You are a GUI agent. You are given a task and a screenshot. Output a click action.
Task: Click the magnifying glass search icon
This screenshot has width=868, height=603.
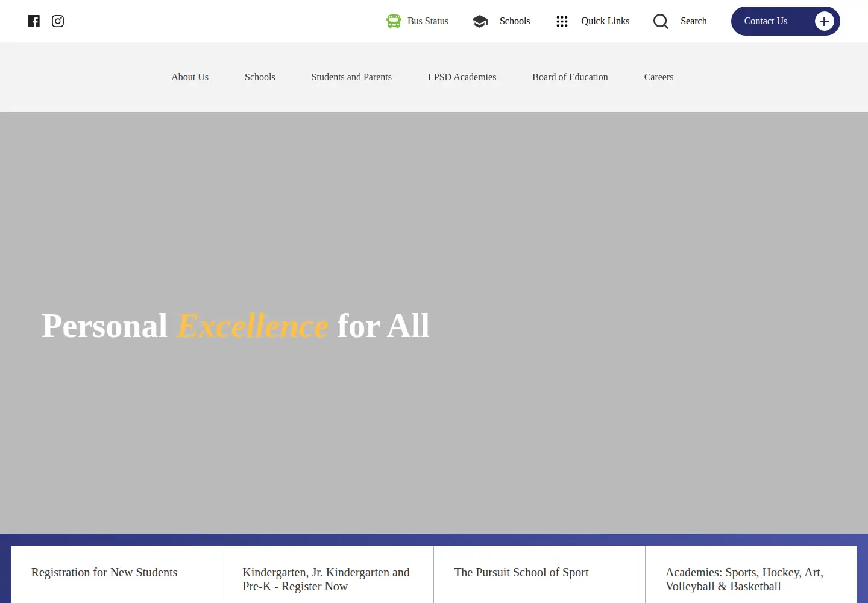661,21
